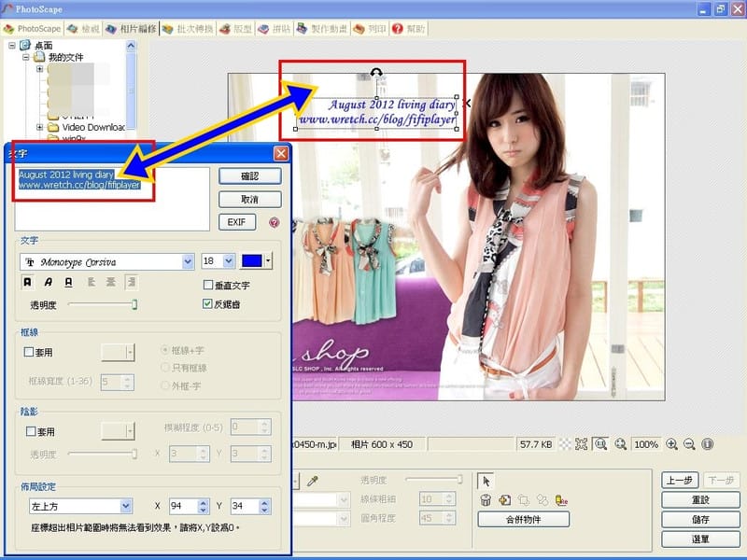Select the arrow pointer tool
This screenshot has height=560, width=747.
coord(486,481)
